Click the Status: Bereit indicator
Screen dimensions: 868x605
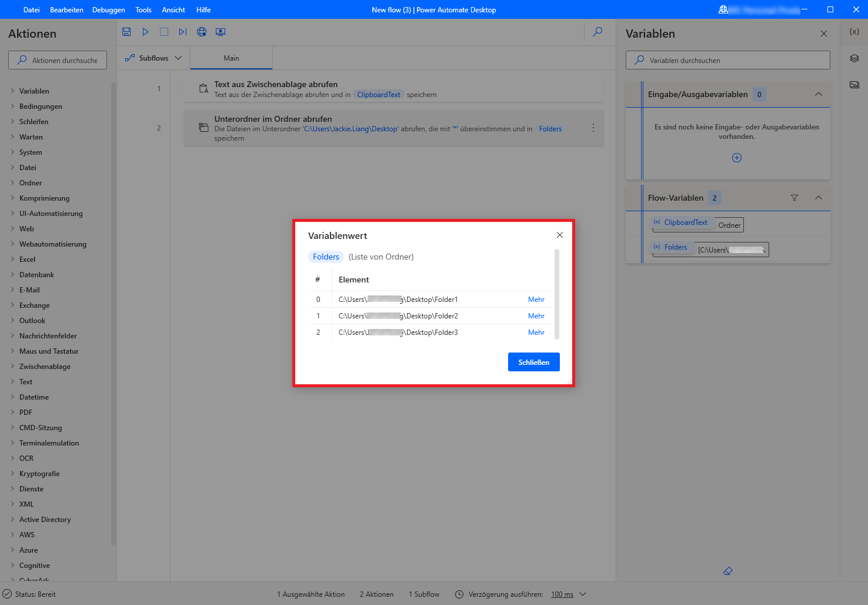pos(29,594)
